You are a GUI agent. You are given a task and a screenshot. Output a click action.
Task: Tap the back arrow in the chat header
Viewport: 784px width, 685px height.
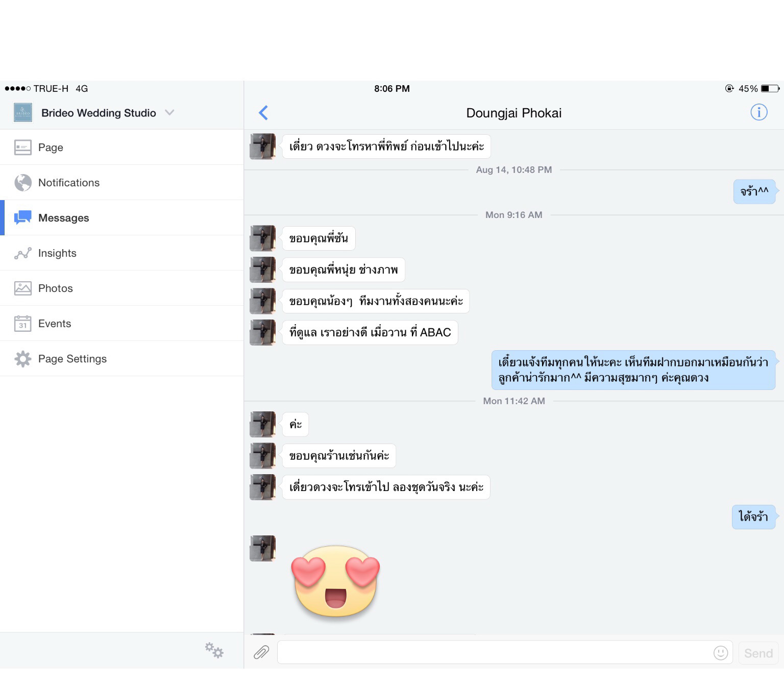[263, 113]
